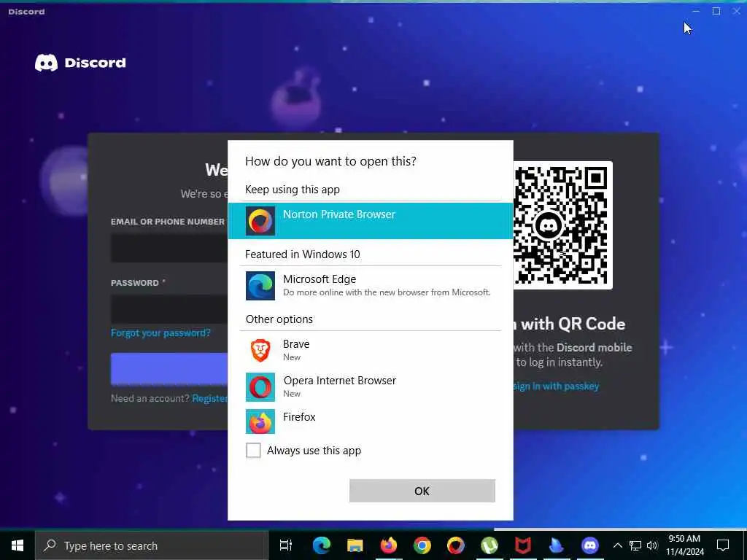Screen dimensions: 747x560
Task: Click the Opera logo icon in dialog
Action: (x=260, y=387)
